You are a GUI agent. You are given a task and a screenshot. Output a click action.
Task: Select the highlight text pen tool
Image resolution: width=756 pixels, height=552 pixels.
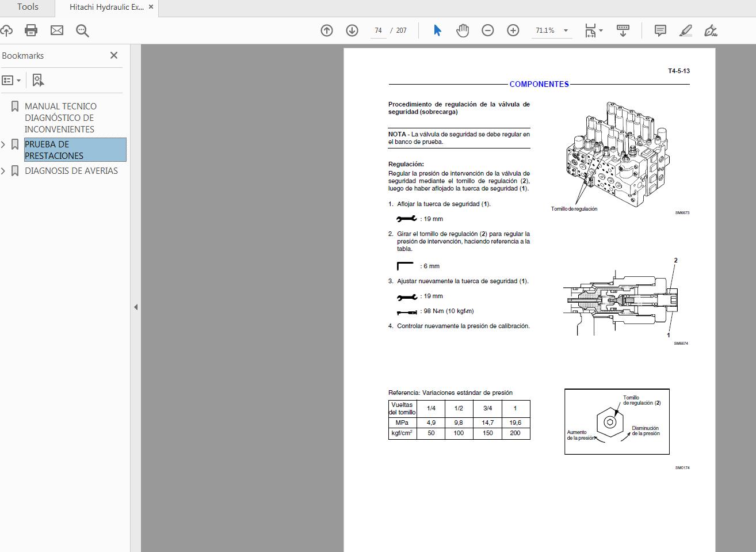[x=685, y=31]
